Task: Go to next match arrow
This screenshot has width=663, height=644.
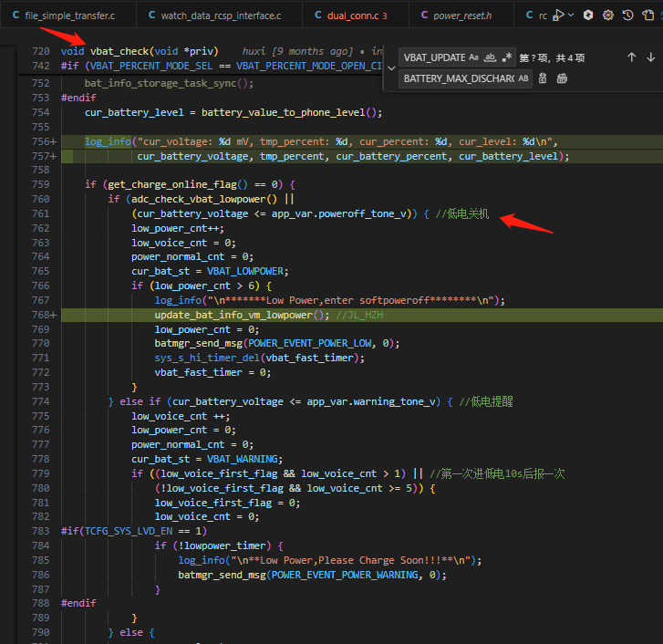Action: (651, 57)
